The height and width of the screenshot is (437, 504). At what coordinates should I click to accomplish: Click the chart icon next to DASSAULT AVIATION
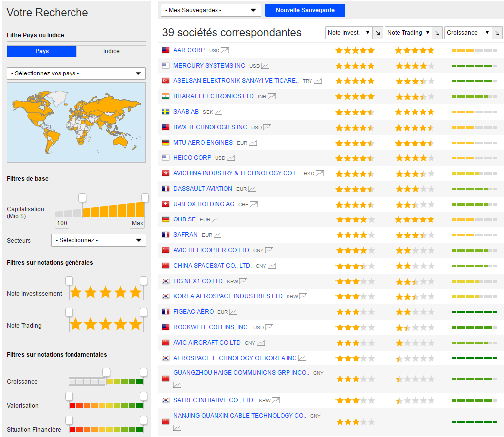252,189
